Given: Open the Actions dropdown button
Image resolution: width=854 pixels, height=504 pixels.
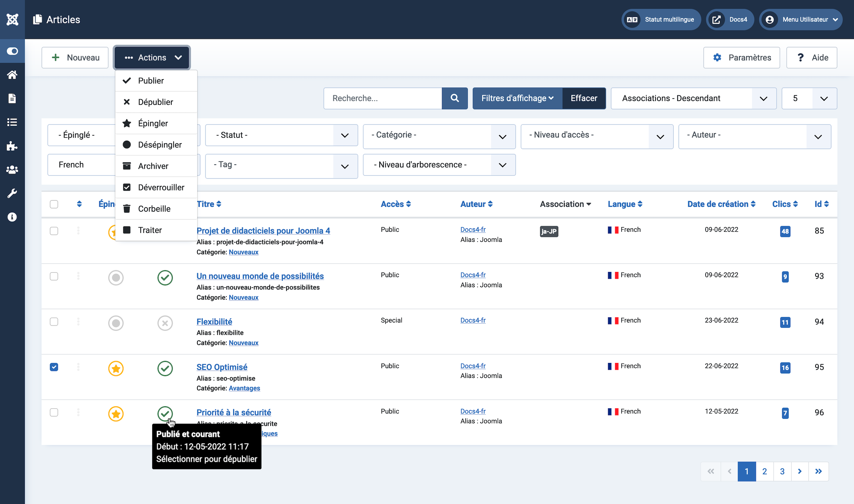Looking at the screenshot, I should point(152,57).
